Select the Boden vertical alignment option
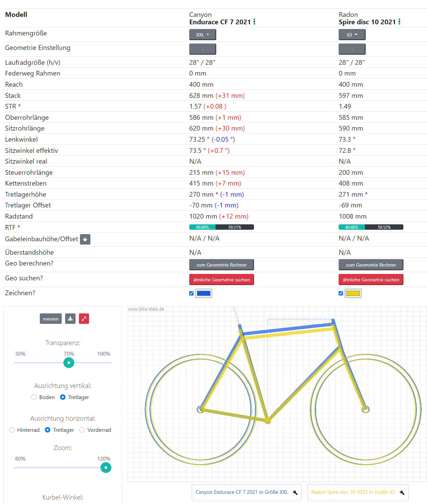 point(34,397)
